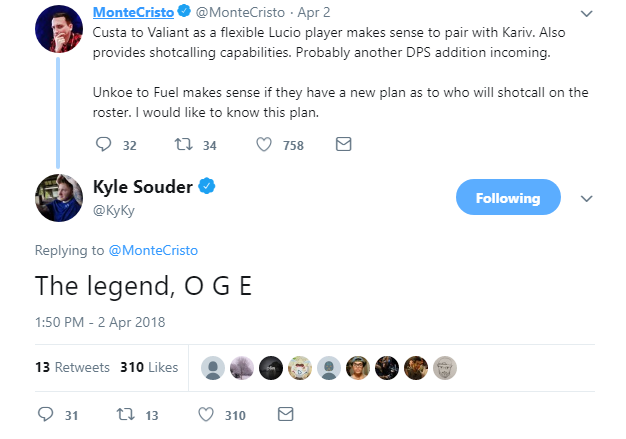Image resolution: width=626 pixels, height=439 pixels.
Task: View the 310 Likes list
Action: click(x=149, y=367)
